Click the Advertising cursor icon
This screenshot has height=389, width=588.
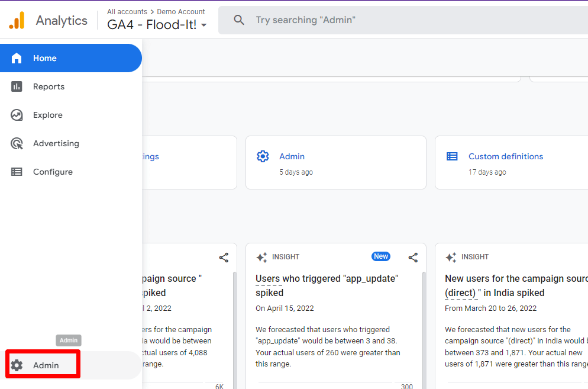[x=17, y=143]
